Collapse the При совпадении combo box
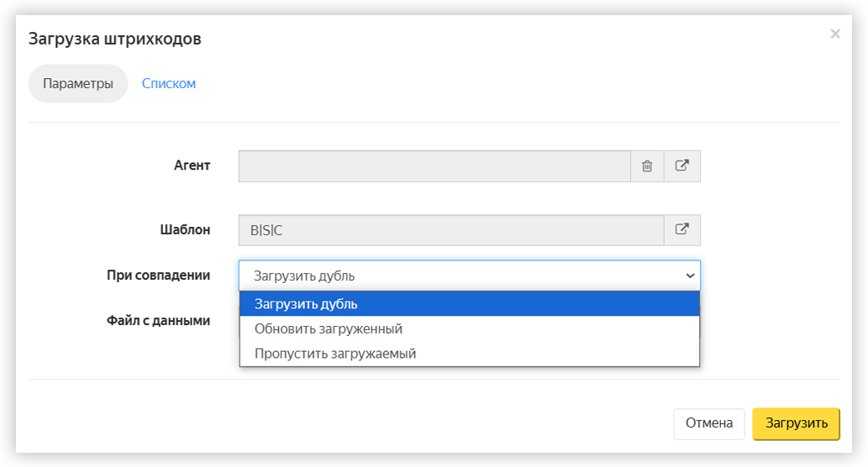Screen dimensions: 868x467 [x=470, y=275]
